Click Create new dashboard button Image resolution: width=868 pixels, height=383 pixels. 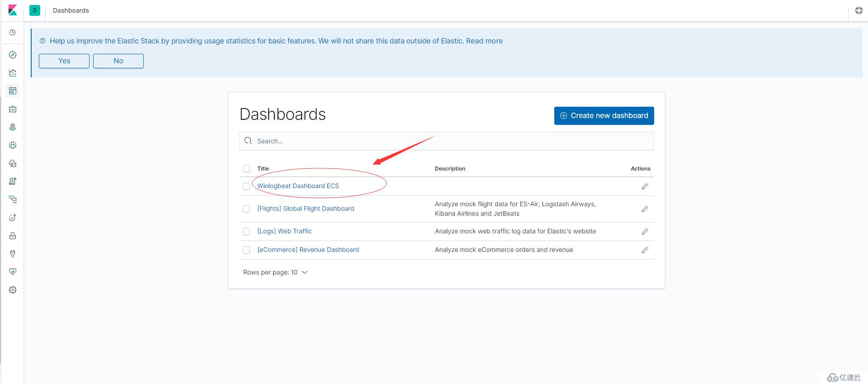click(604, 116)
